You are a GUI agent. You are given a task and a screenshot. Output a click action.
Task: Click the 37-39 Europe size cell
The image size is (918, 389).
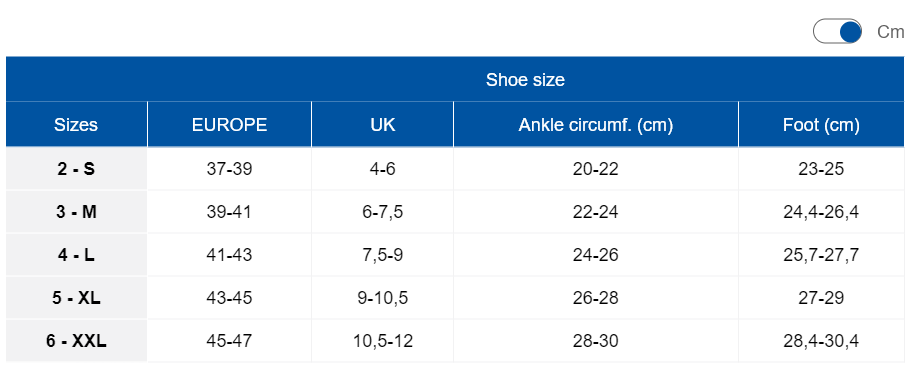(230, 169)
